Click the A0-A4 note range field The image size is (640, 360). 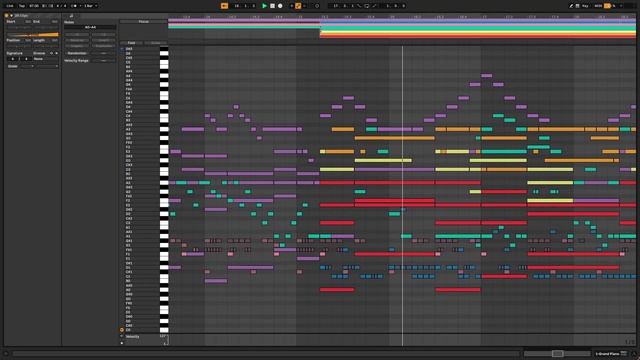click(90, 27)
